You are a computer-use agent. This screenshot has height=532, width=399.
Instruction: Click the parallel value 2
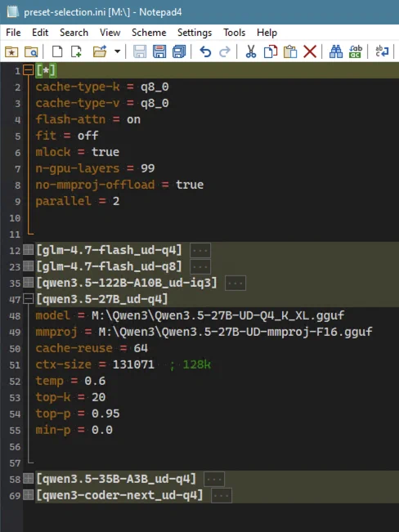click(x=116, y=201)
